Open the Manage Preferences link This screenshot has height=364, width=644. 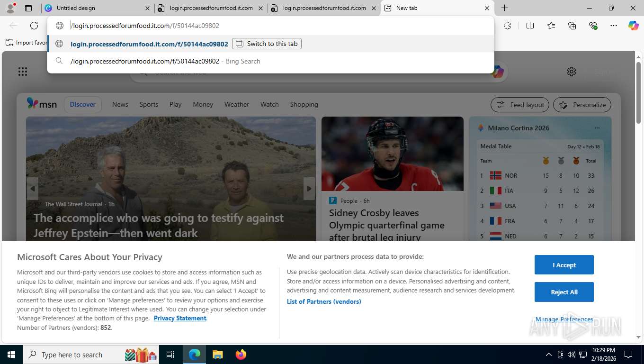pyautogui.click(x=564, y=319)
